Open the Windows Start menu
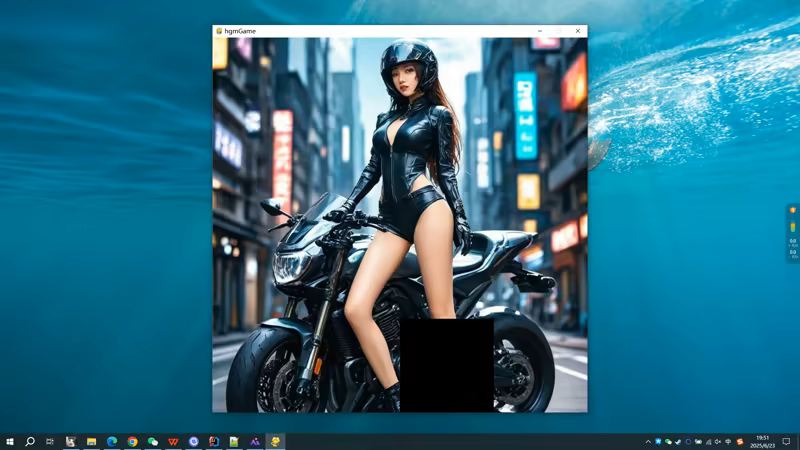This screenshot has height=450, width=800. point(10,441)
